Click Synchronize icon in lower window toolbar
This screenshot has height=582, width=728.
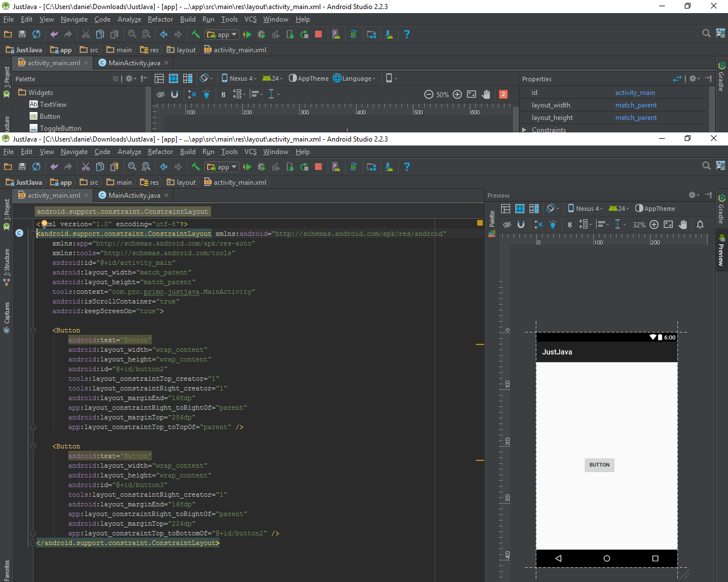pyautogui.click(x=36, y=167)
